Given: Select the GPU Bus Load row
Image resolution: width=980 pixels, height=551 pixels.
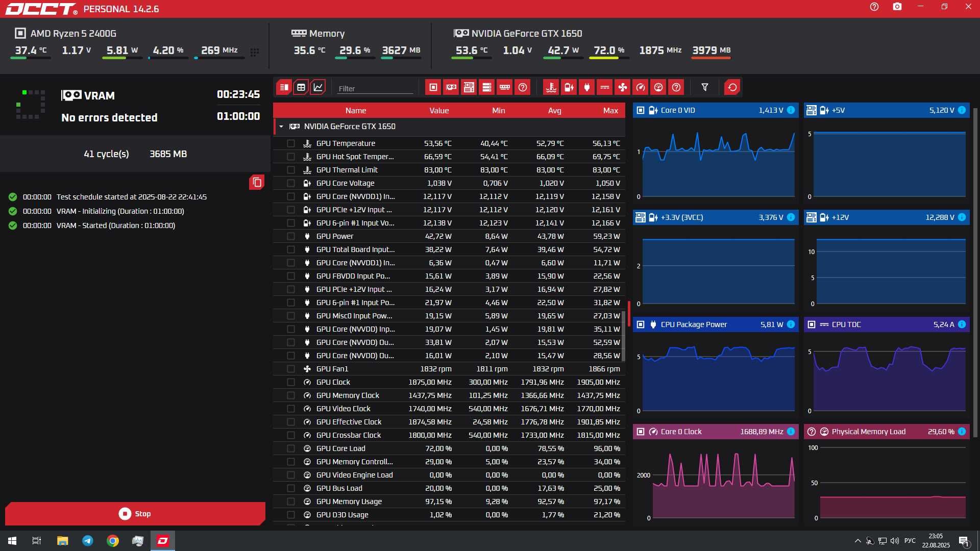Looking at the screenshot, I should point(449,488).
